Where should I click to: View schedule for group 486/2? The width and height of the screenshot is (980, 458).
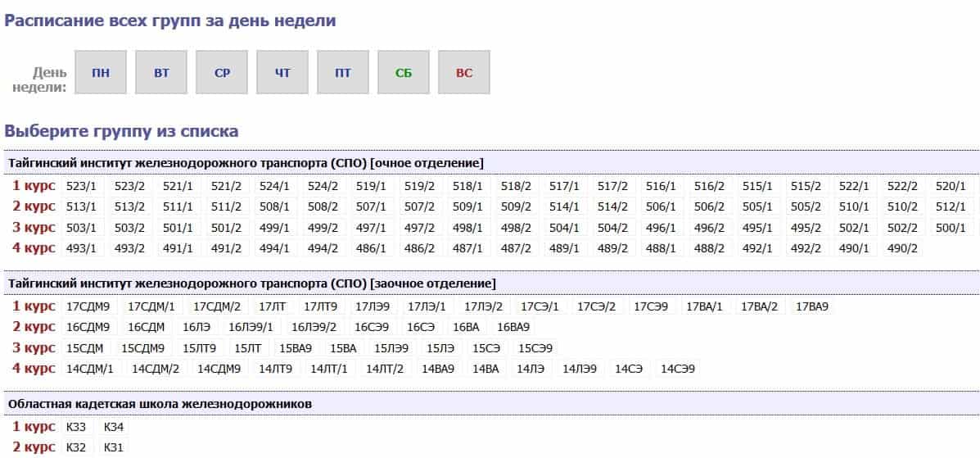tap(419, 248)
